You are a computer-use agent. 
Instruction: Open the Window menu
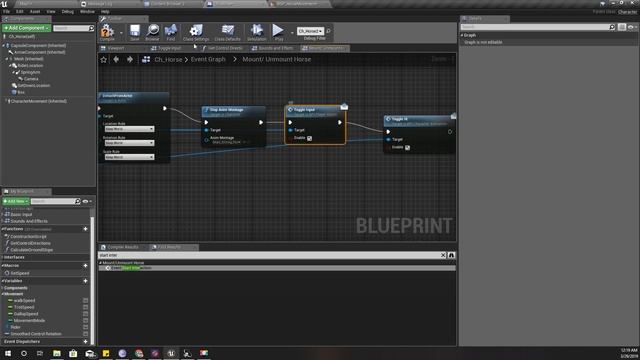click(87, 12)
